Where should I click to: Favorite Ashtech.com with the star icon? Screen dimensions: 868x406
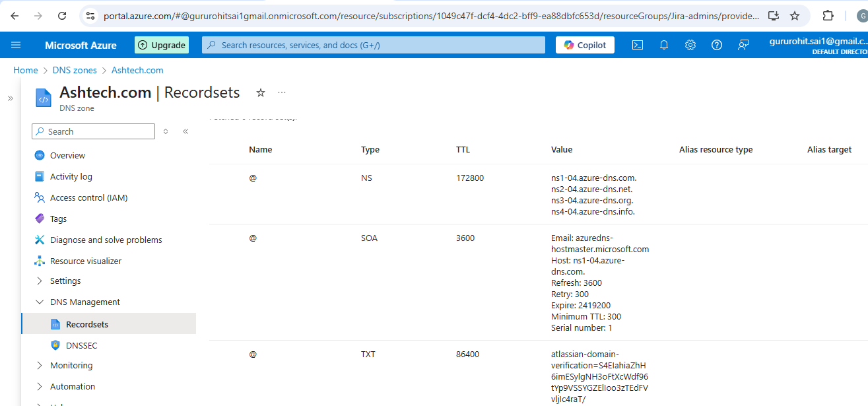[x=261, y=93]
